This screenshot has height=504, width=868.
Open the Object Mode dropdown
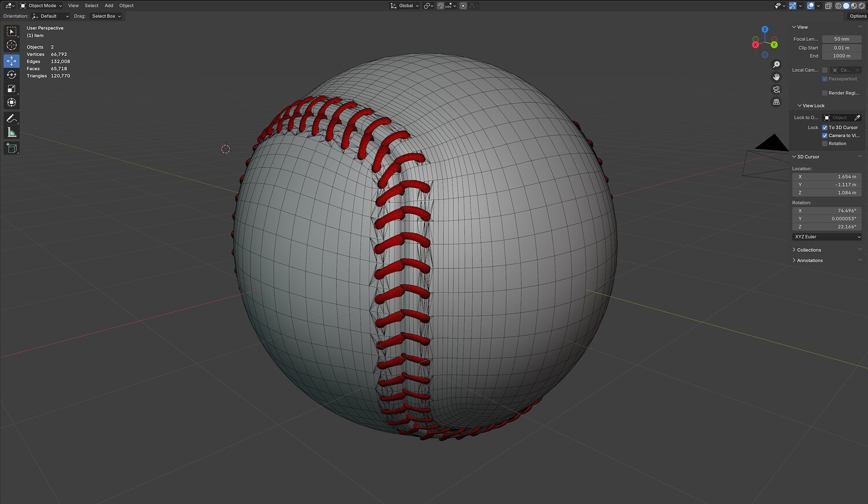point(41,6)
